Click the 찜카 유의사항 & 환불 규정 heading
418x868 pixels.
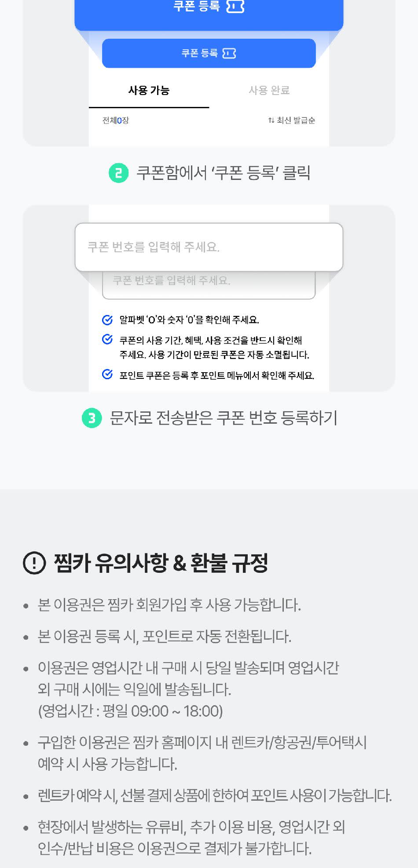click(x=161, y=563)
